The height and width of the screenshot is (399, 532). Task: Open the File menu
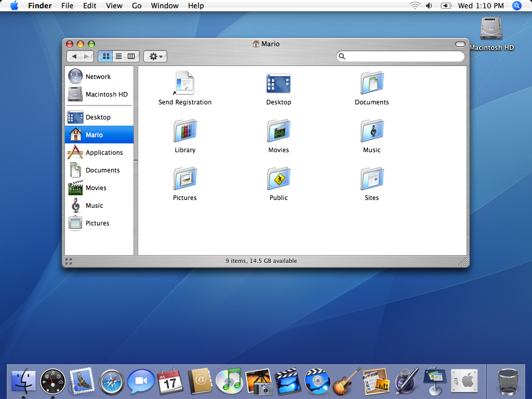click(x=67, y=6)
